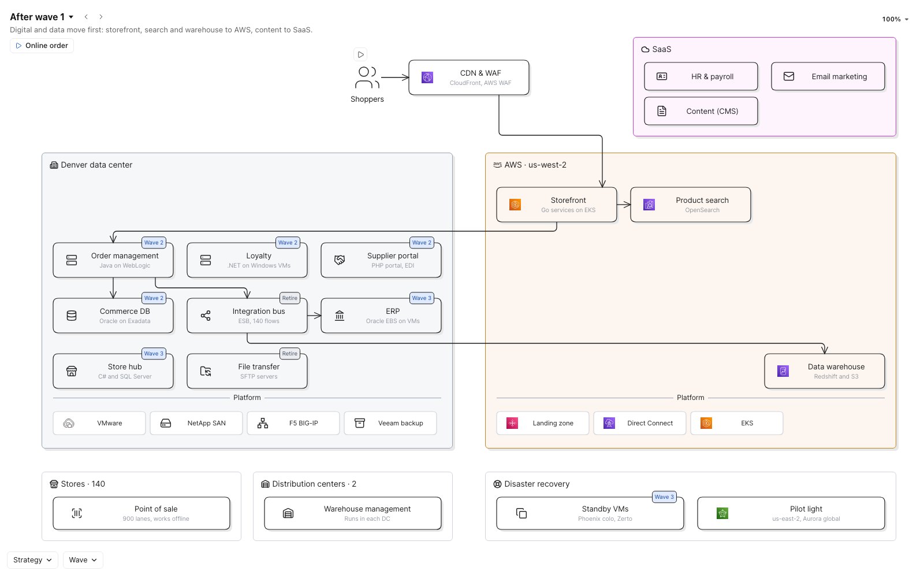Click the database icon in Commerce DB
This screenshot has height=578, width=924.
click(72, 316)
